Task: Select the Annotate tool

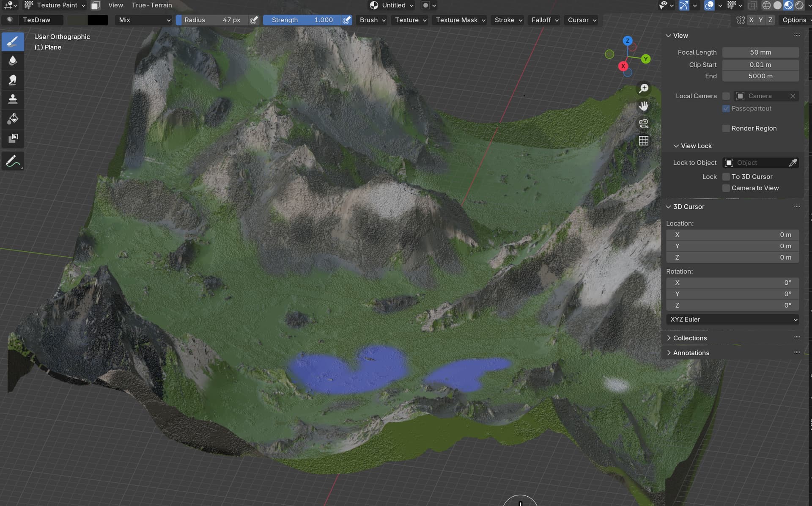Action: (13, 161)
